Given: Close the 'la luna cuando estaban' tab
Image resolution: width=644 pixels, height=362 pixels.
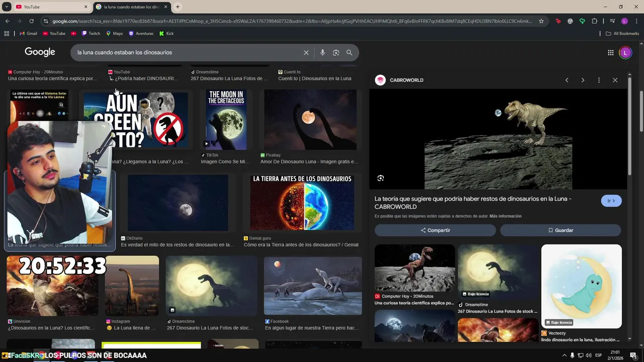Looking at the screenshot, I should click(x=166, y=7).
